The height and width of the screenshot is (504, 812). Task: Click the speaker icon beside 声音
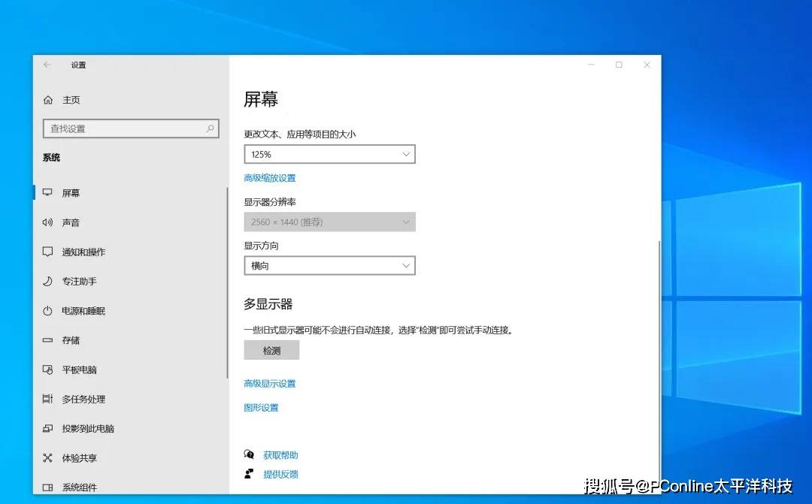[47, 222]
